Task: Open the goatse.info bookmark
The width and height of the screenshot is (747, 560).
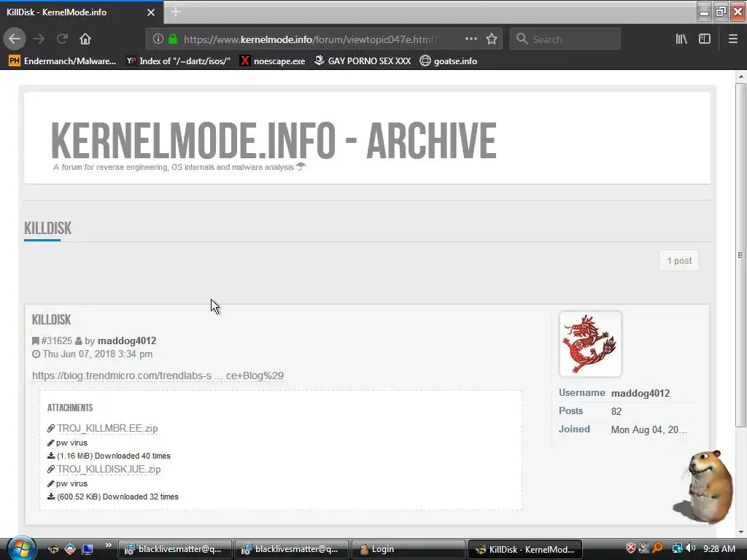Action: click(x=449, y=61)
